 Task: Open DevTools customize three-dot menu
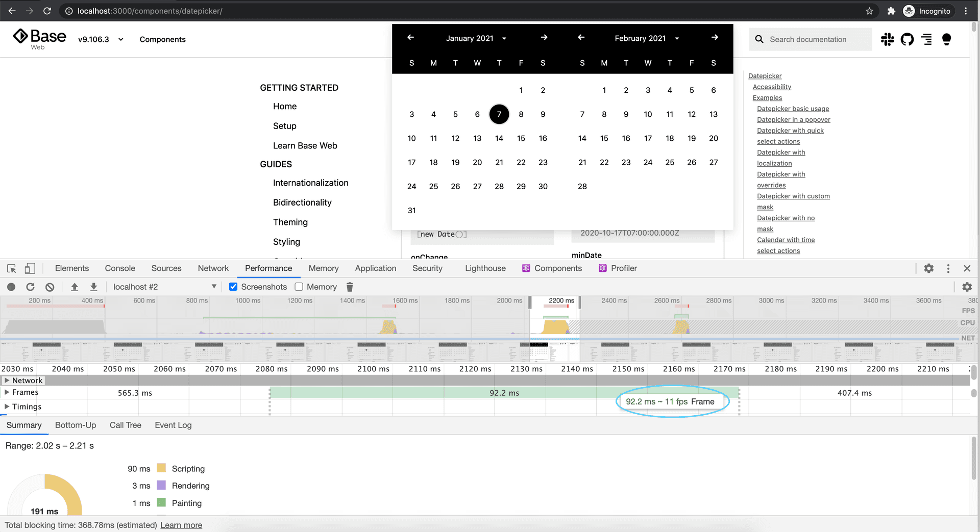pyautogui.click(x=948, y=268)
